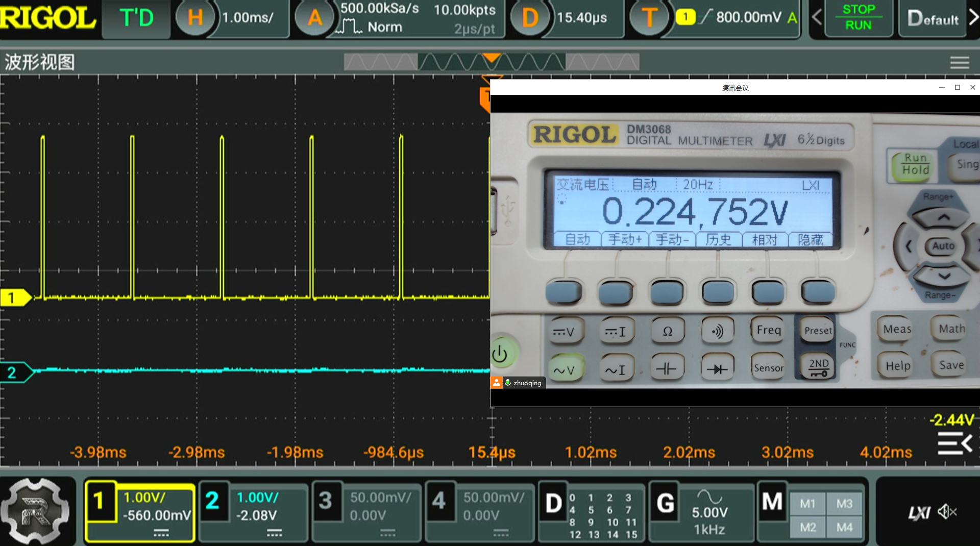Select the M4 math channel

pyautogui.click(x=844, y=527)
